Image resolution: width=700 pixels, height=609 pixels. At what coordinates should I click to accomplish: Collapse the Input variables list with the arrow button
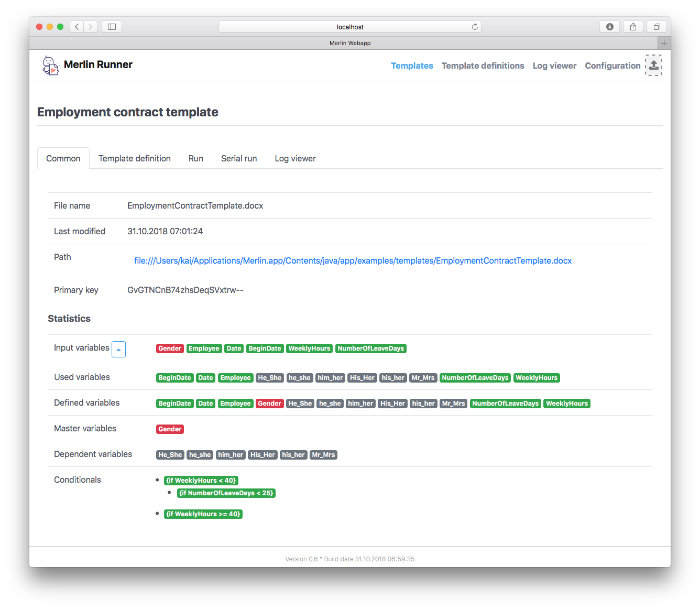coord(118,349)
